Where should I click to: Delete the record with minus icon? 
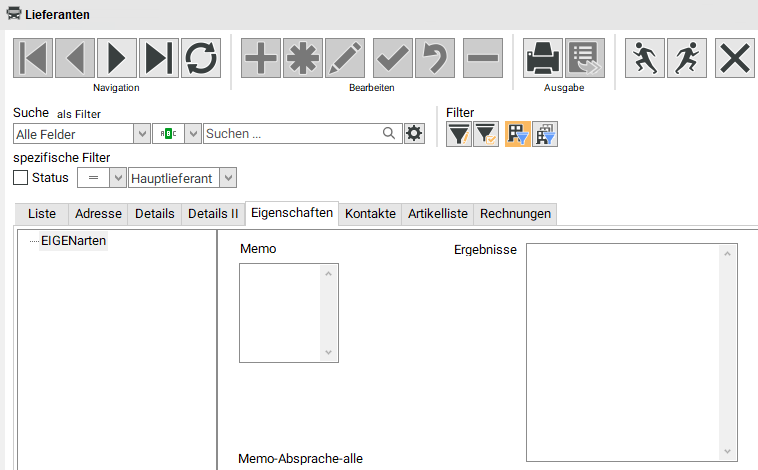(x=483, y=58)
